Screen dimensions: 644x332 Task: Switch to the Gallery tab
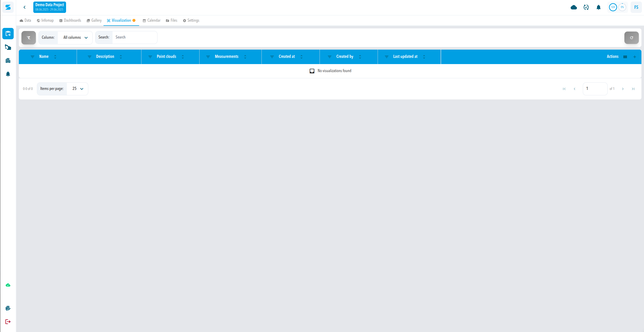pyautogui.click(x=94, y=20)
